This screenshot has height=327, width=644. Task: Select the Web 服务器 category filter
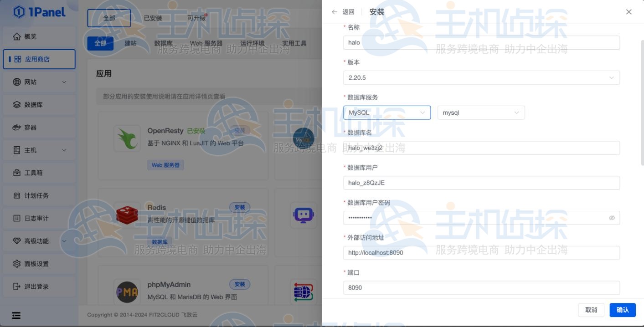click(x=206, y=43)
